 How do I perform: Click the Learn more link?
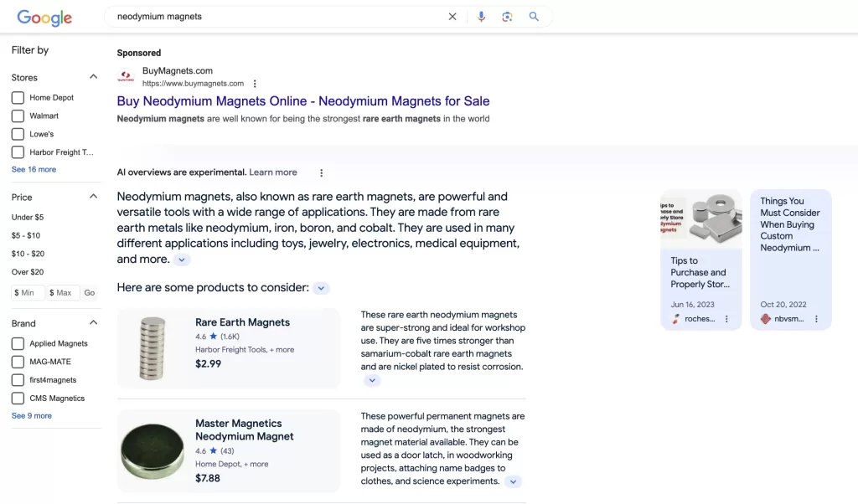[272, 172]
